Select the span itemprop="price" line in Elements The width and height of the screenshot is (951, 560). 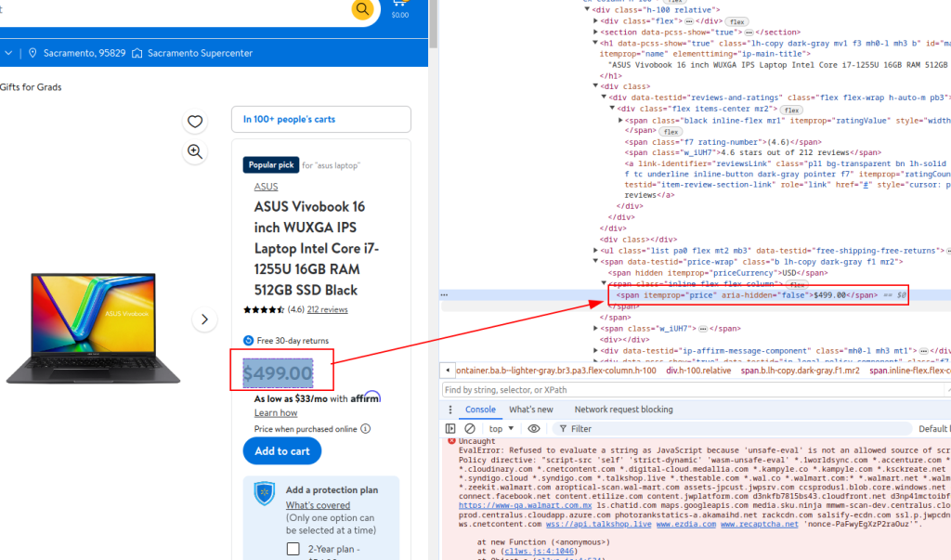tap(748, 295)
